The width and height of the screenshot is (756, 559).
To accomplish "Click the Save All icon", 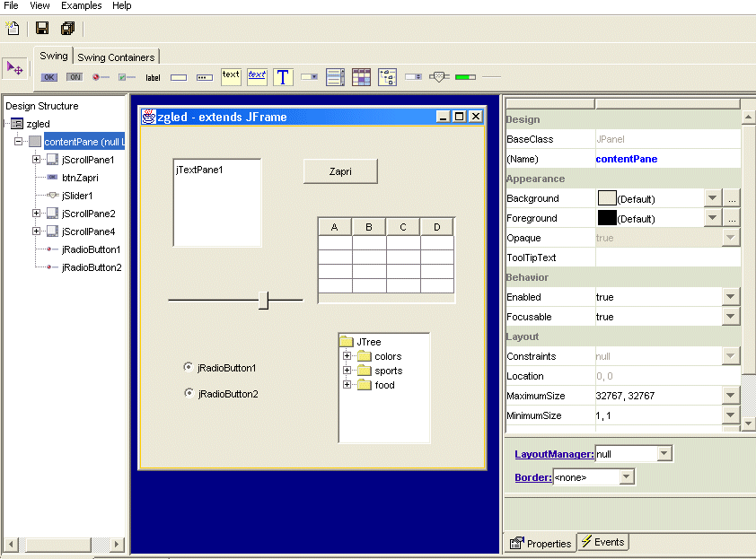I will (68, 29).
